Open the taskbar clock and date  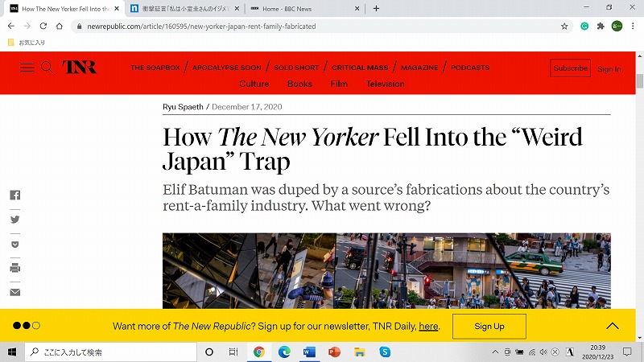click(598, 352)
